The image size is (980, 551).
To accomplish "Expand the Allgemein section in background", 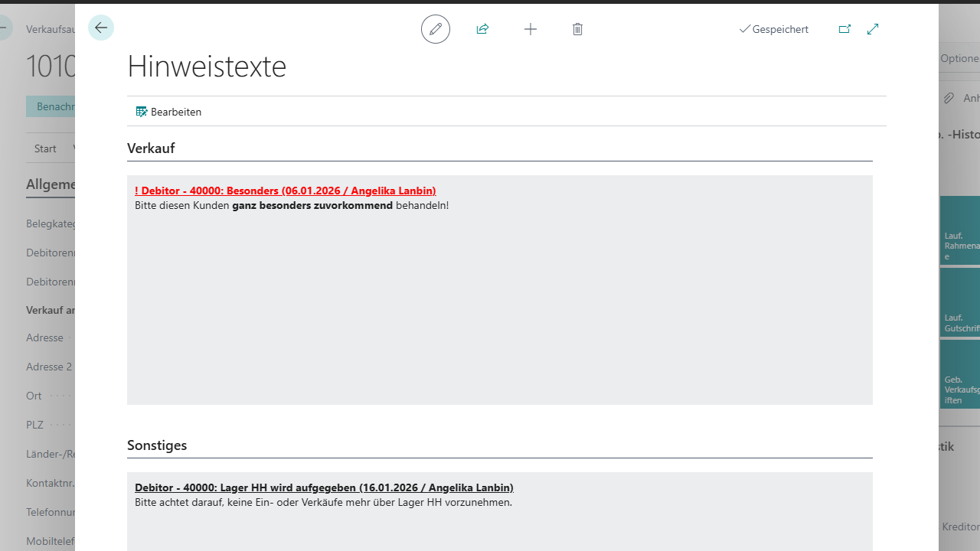I will pos(51,184).
